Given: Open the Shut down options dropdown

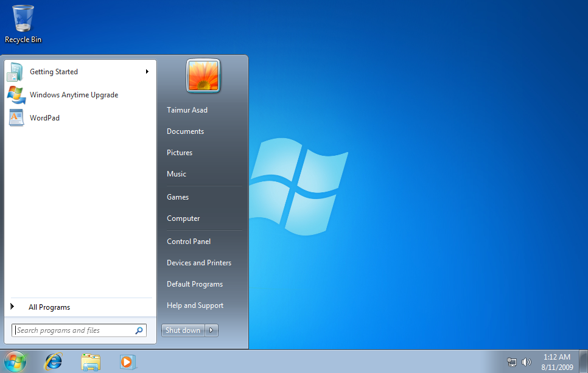Looking at the screenshot, I should coord(211,330).
